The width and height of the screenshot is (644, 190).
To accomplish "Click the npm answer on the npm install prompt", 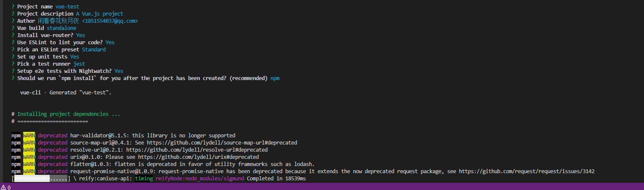I will click(x=275, y=78).
